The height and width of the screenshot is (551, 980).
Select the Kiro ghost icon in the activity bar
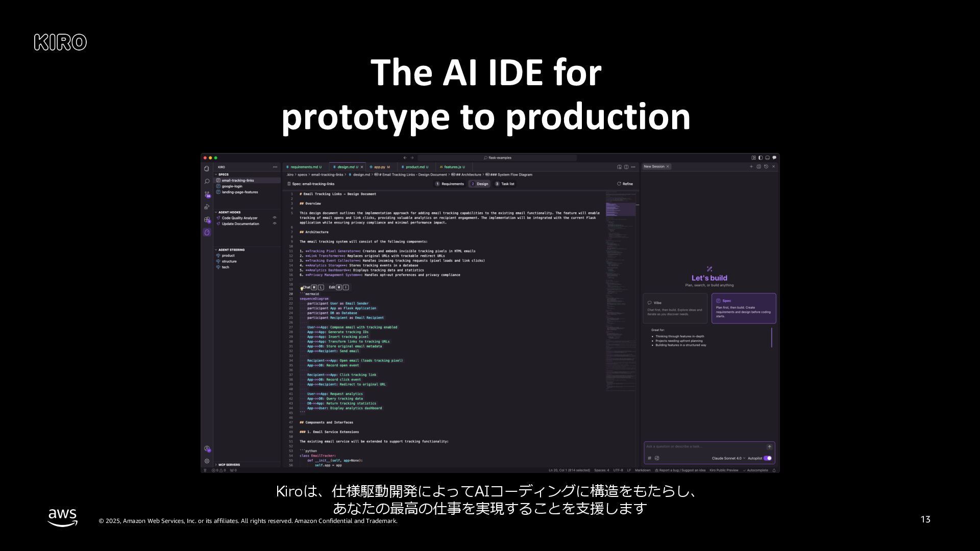coord(207,232)
